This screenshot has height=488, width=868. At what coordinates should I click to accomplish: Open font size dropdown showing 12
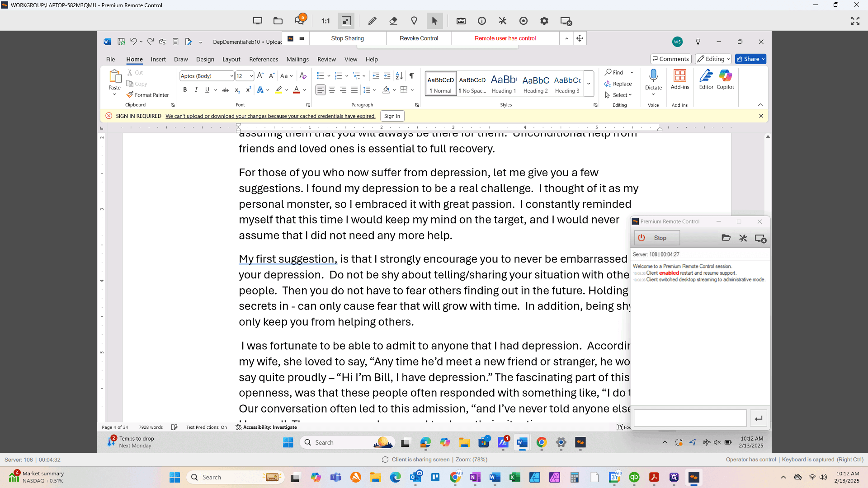pyautogui.click(x=251, y=76)
